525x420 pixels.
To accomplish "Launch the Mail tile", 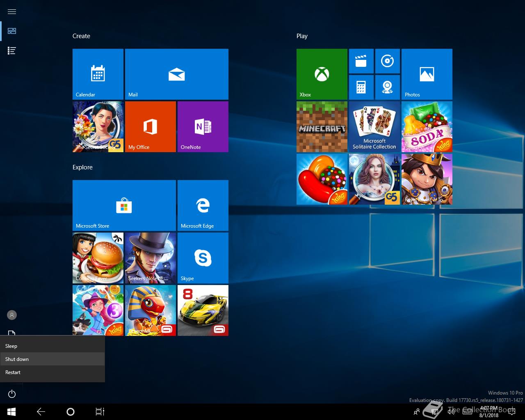I will 176,74.
